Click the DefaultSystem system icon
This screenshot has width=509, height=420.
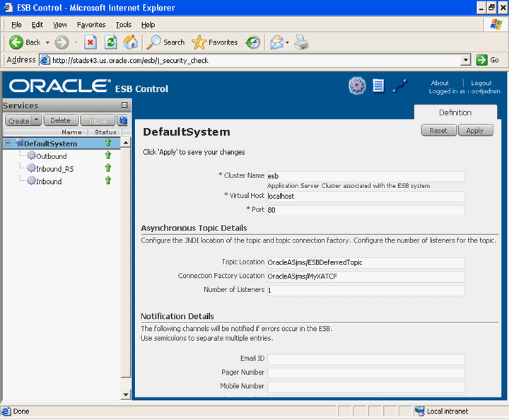point(20,143)
